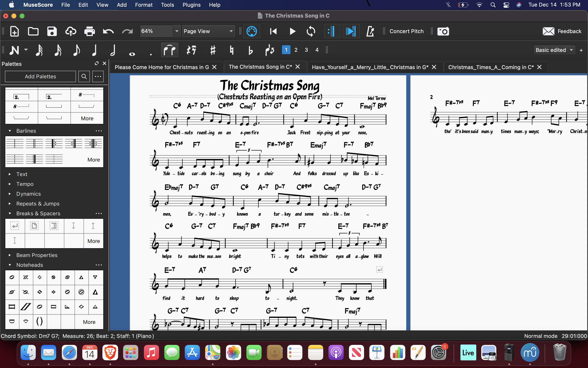The width and height of the screenshot is (588, 368).
Task: Toggle the metronome
Action: [x=370, y=31]
